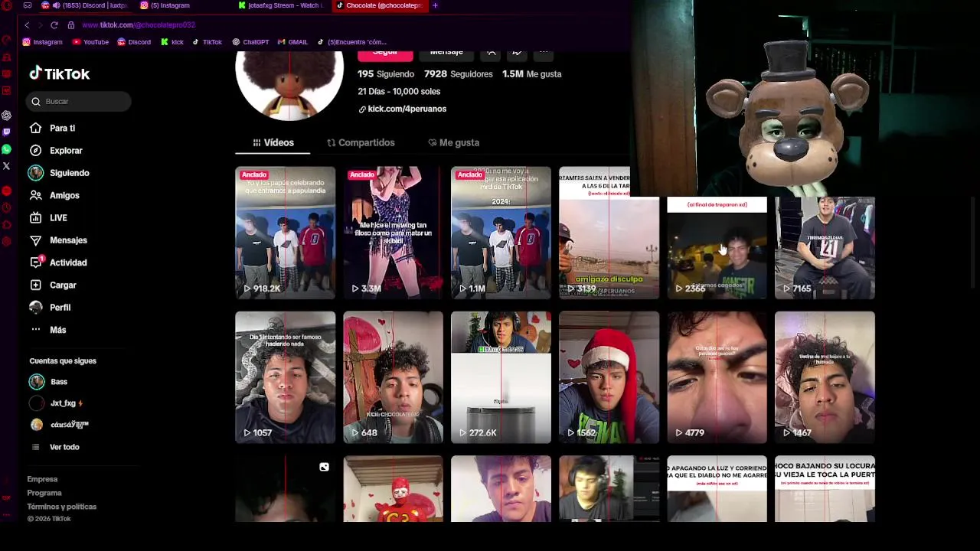Open followed account Bass

point(49,382)
